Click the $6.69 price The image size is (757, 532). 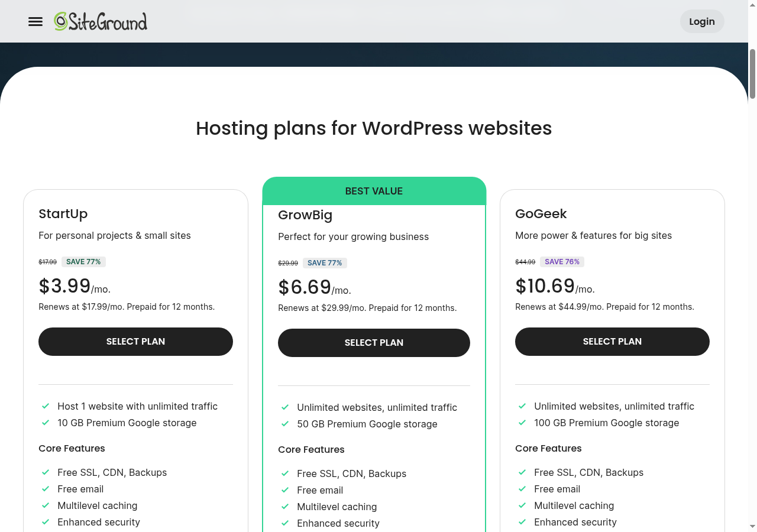point(305,287)
